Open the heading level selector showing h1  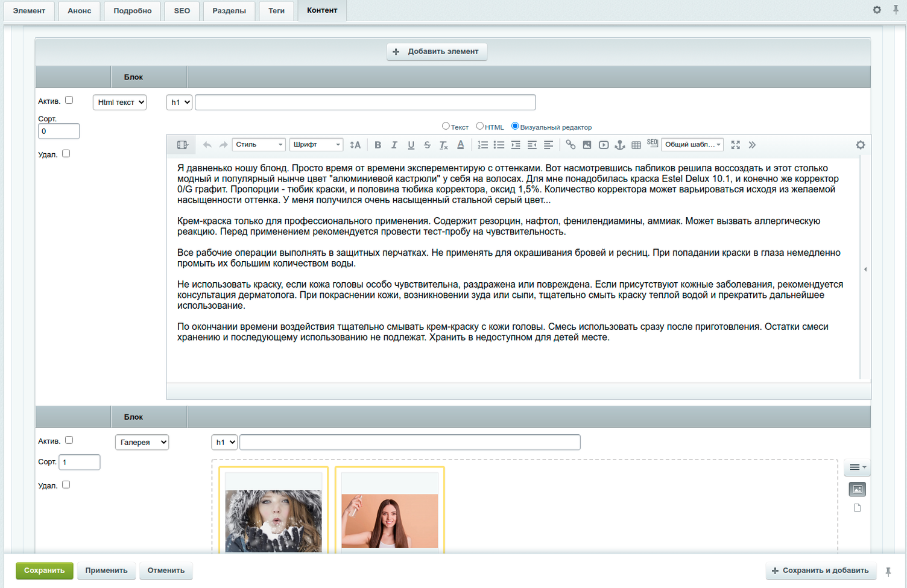tap(179, 102)
